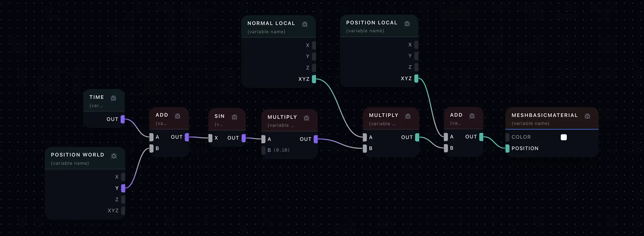Click the Y output port of POSITION LOCAL
Screen dimensions: 644x236
click(x=416, y=56)
